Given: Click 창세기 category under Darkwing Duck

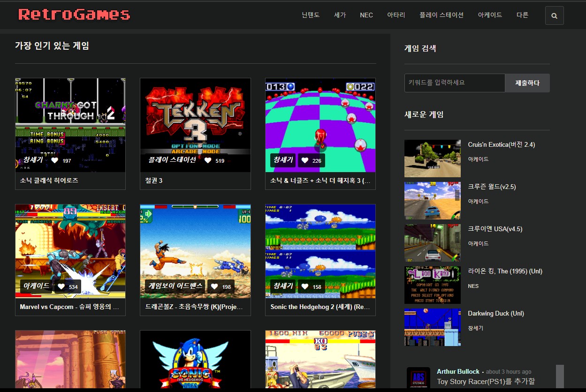Looking at the screenshot, I should [475, 328].
